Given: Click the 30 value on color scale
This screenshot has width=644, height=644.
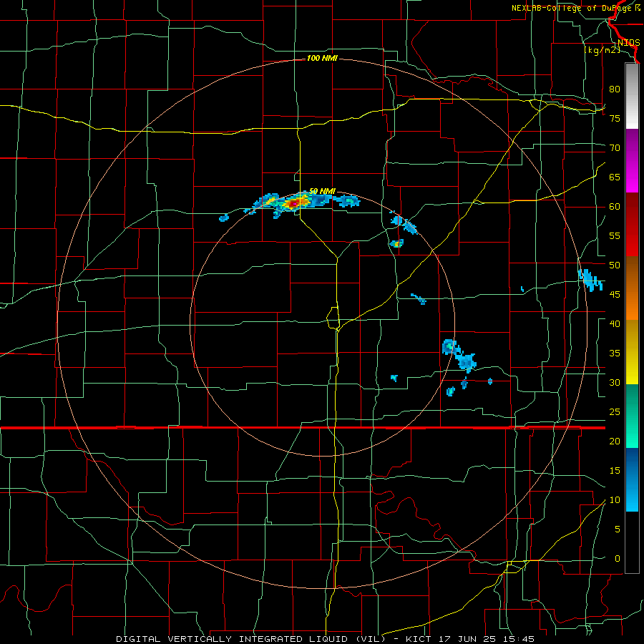Looking at the screenshot, I should tap(615, 382).
